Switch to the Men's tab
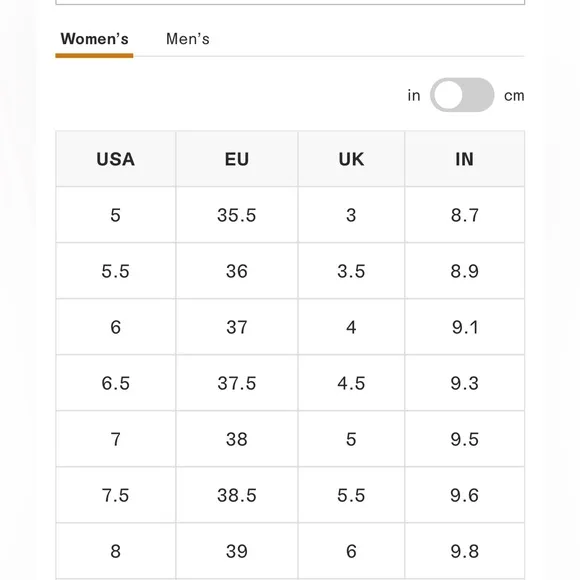The height and width of the screenshot is (580, 580). pyautogui.click(x=188, y=39)
